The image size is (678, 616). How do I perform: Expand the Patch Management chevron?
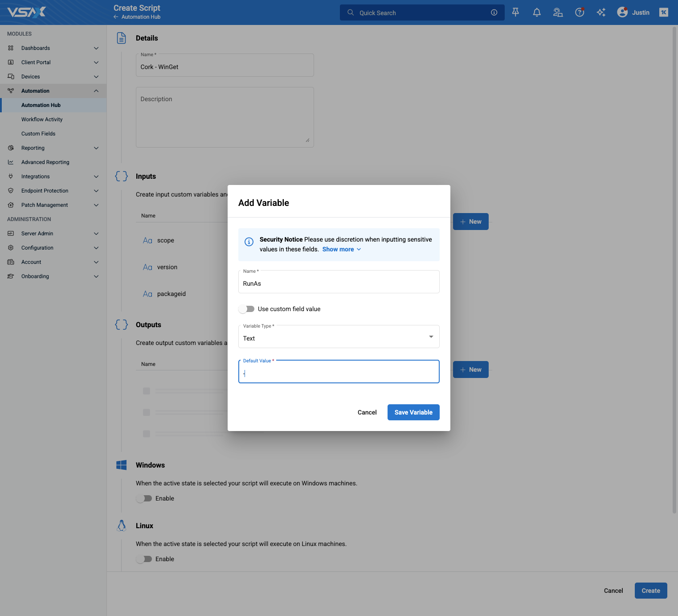click(x=96, y=205)
